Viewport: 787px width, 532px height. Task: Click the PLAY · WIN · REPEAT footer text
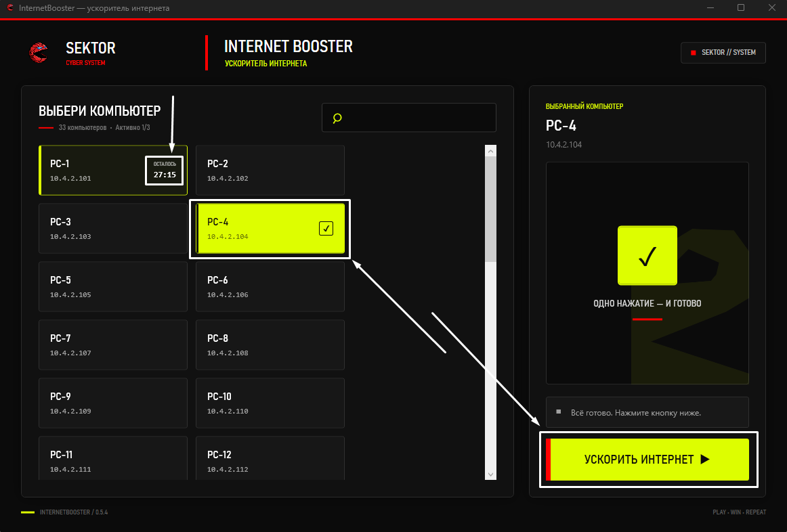740,512
